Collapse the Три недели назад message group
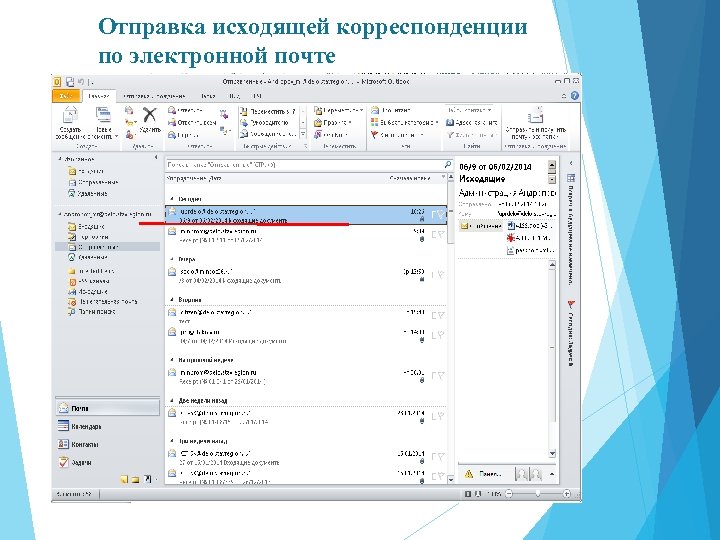Screen dimensions: 720x540 172,441
